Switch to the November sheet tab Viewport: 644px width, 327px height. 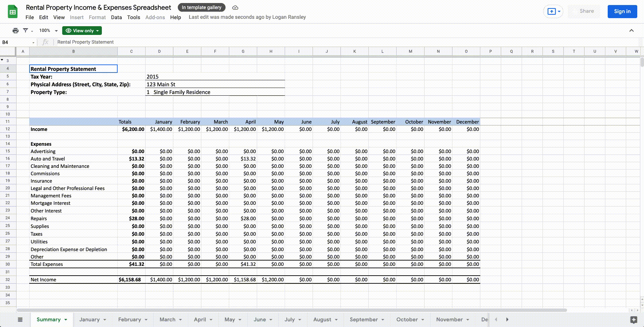point(449,320)
